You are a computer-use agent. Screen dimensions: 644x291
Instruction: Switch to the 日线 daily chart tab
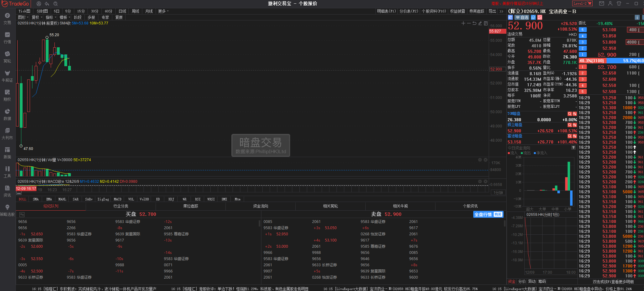coord(122,11)
